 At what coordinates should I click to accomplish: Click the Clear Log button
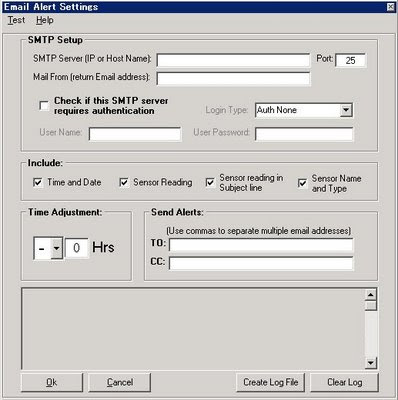[x=345, y=382]
